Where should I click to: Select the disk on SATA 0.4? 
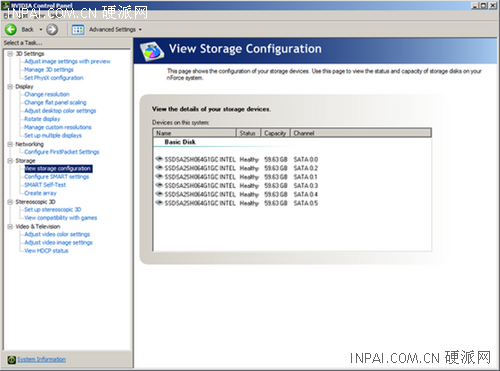coord(237,194)
